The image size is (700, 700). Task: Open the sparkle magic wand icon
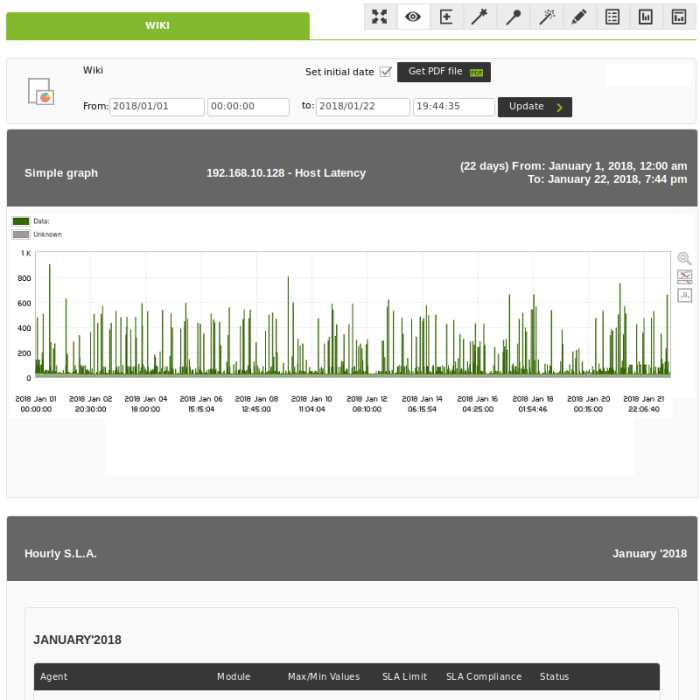[546, 17]
